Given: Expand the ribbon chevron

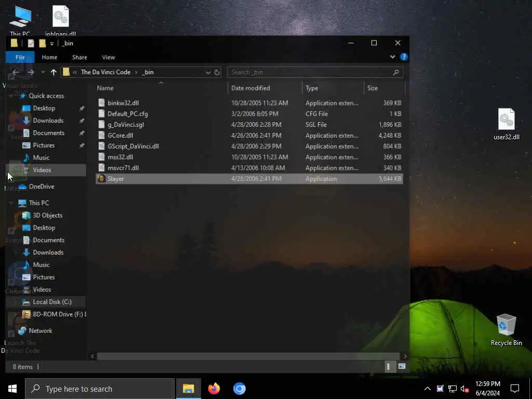Looking at the screenshot, I should click(393, 57).
